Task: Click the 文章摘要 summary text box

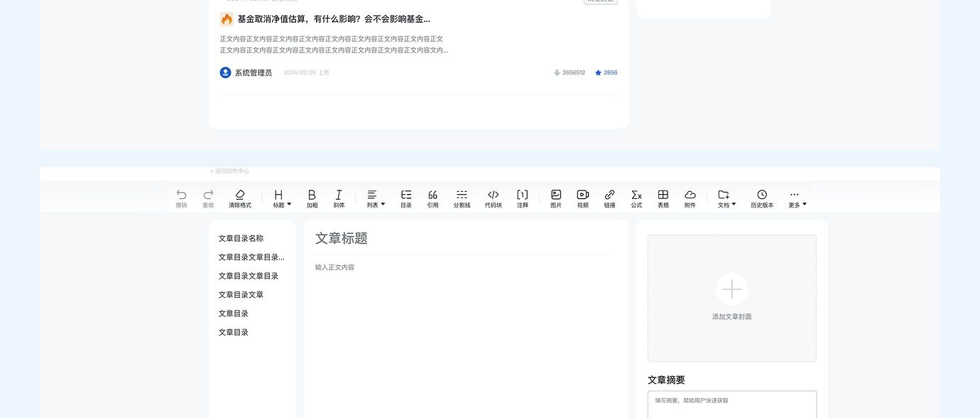Action: coord(732,404)
